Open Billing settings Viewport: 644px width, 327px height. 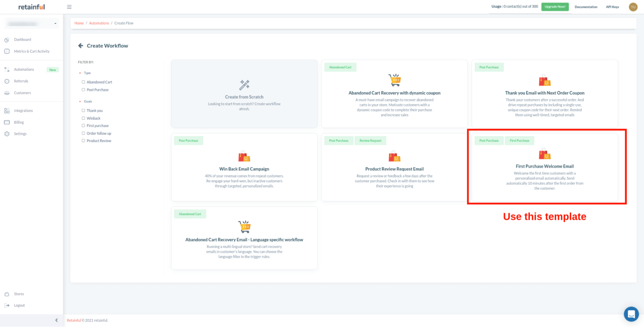point(19,122)
